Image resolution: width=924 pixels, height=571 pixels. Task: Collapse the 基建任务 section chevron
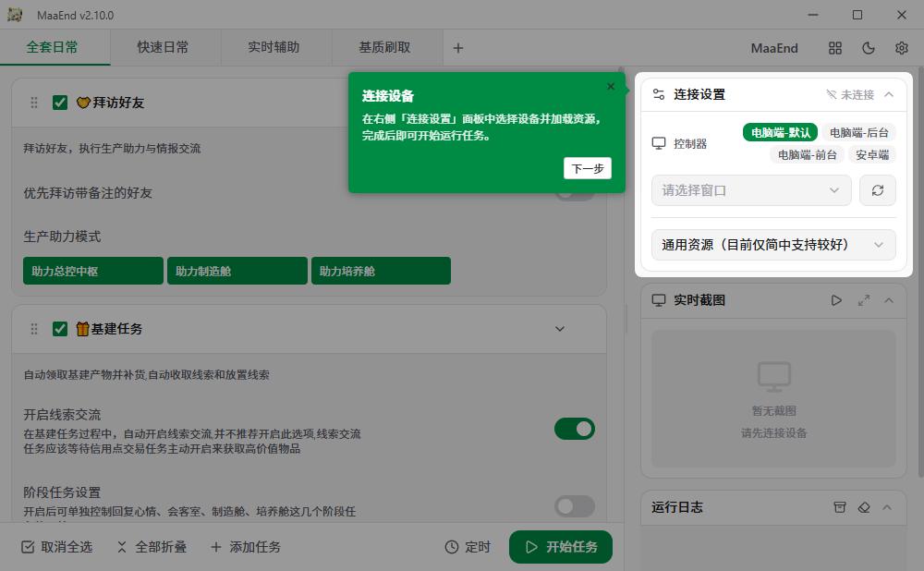click(x=560, y=329)
